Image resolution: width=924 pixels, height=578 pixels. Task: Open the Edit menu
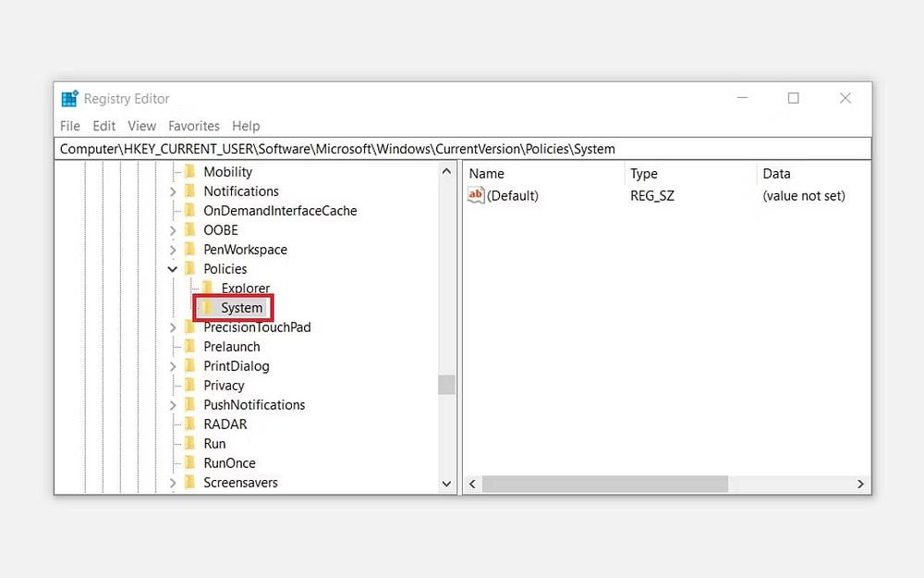click(x=103, y=126)
